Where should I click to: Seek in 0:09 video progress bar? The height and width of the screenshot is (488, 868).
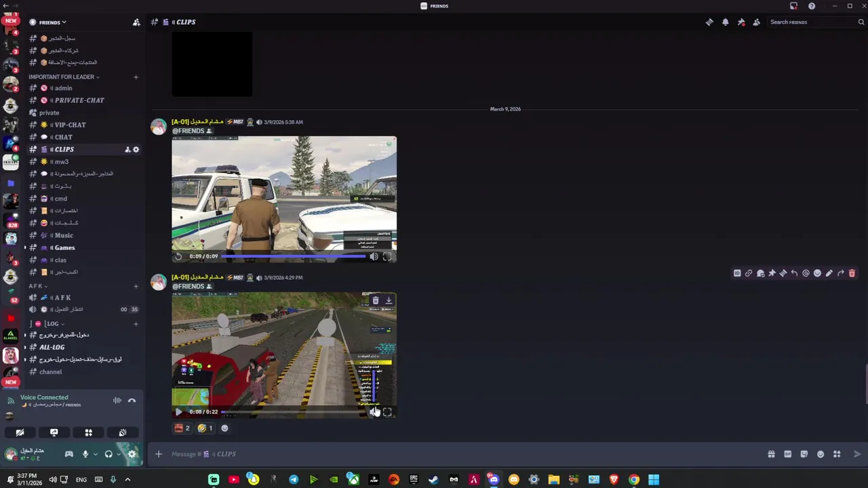293,257
